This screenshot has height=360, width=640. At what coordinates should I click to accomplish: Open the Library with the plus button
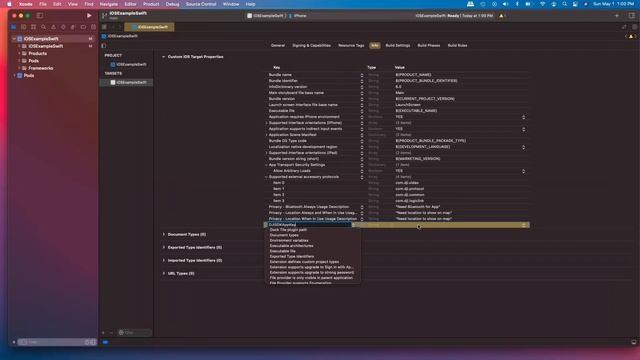(x=617, y=16)
